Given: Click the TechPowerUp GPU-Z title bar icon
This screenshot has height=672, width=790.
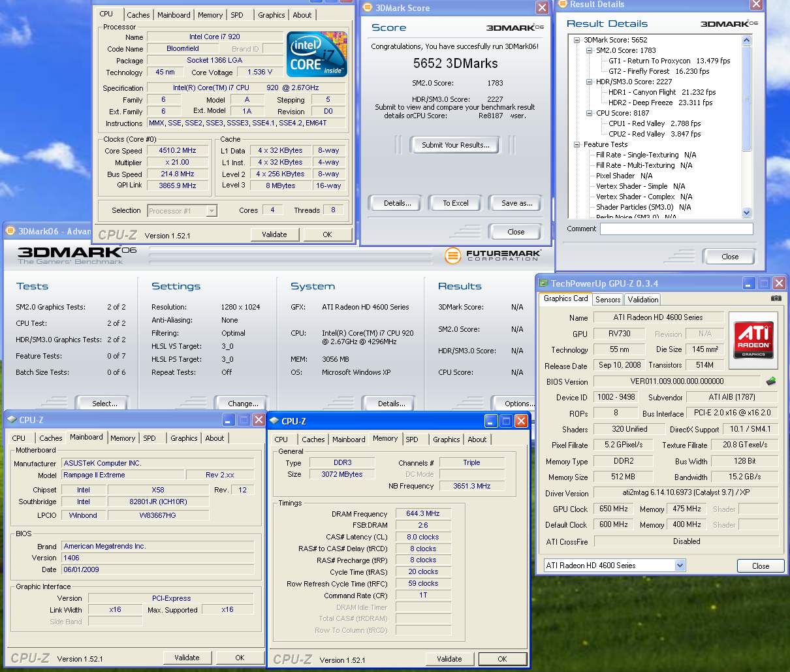Looking at the screenshot, I should tap(543, 283).
